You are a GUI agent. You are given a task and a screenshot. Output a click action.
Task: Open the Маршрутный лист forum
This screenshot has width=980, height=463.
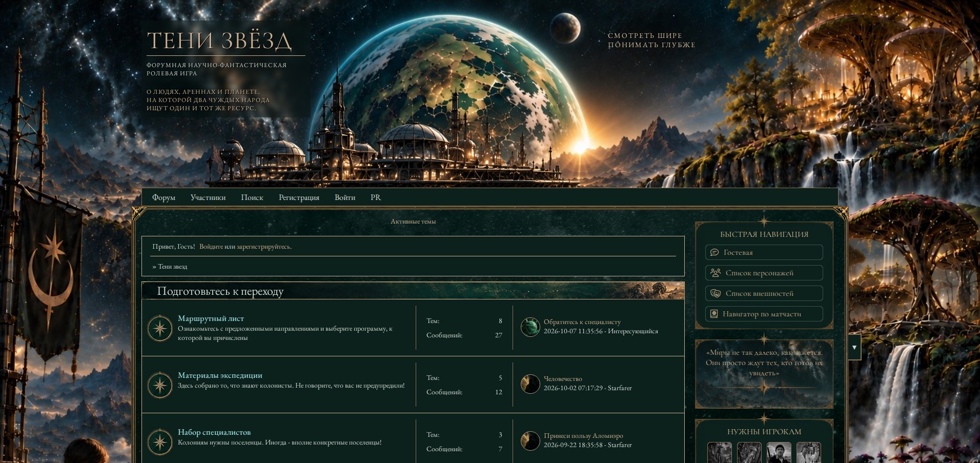(x=211, y=318)
